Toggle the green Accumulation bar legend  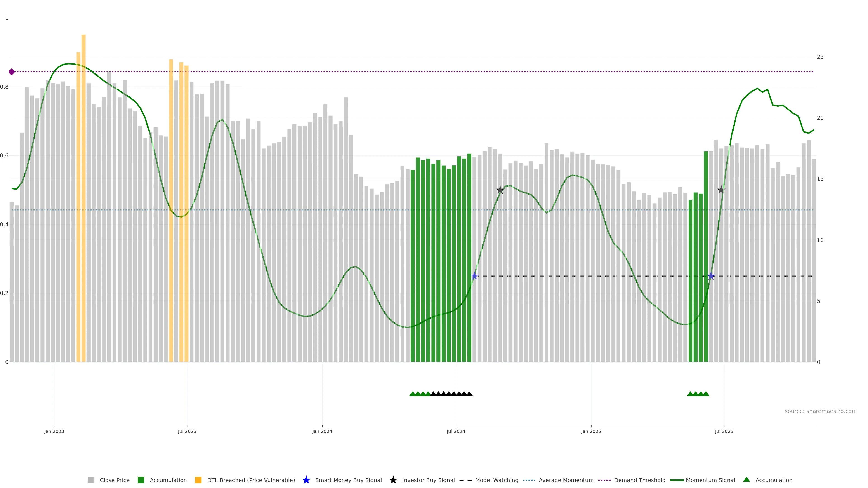141,480
